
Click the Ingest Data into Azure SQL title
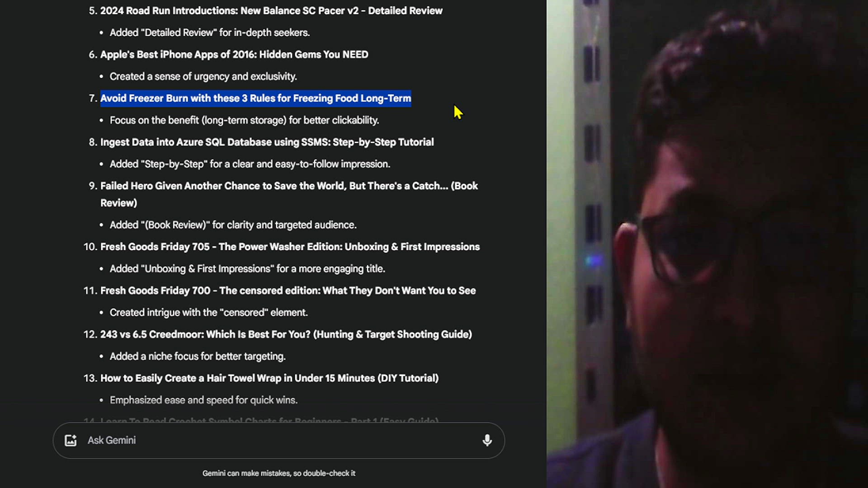coord(267,142)
